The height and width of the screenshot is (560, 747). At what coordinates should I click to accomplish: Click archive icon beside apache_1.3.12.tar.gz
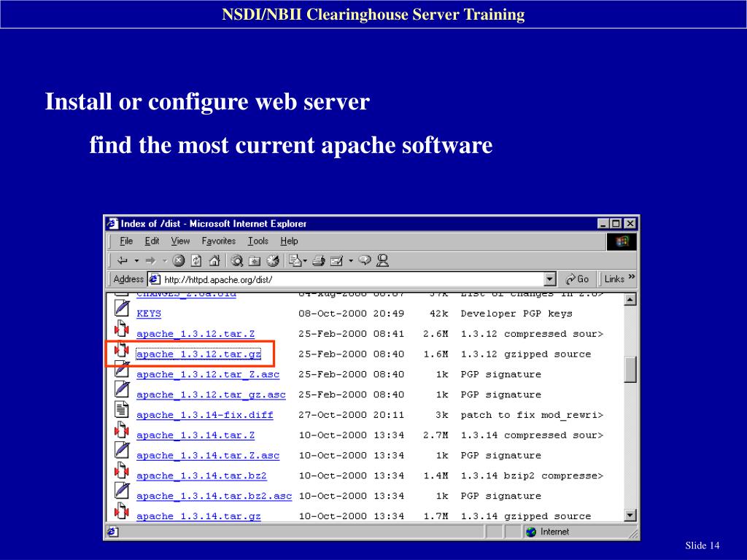[122, 349]
